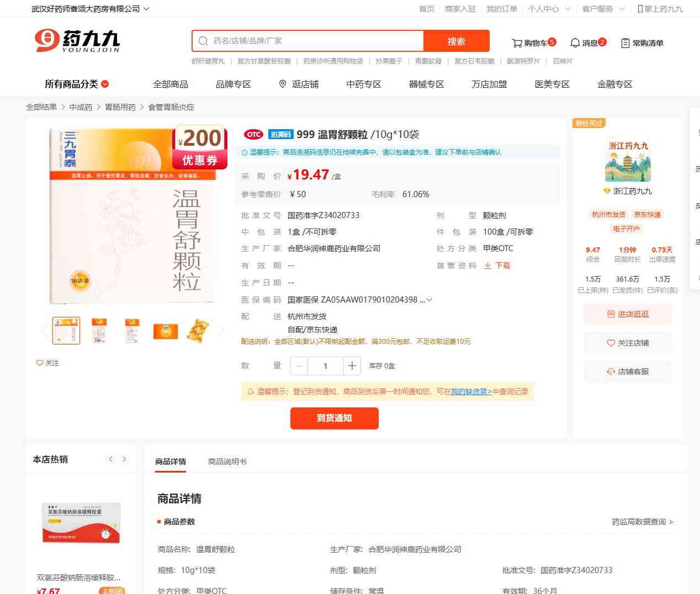Click the YaoJiuJiu Youngjoin logo
This screenshot has width=700, height=594.
(77, 41)
